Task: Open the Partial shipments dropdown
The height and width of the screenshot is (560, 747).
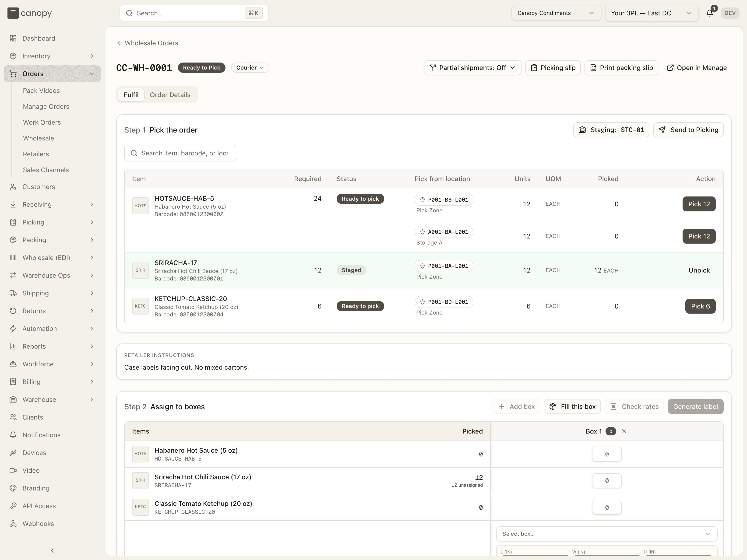Action: pyautogui.click(x=472, y=67)
